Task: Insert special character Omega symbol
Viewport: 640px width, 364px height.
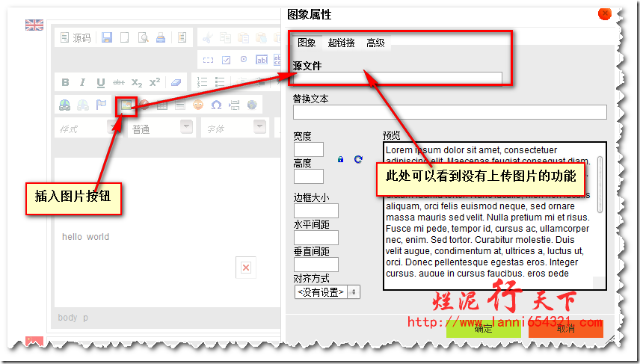Action: tap(216, 105)
